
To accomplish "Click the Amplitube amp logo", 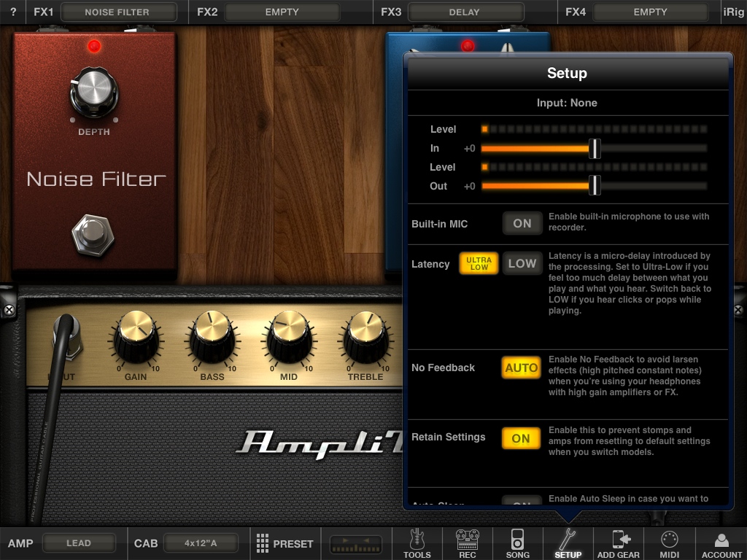I will [320, 444].
